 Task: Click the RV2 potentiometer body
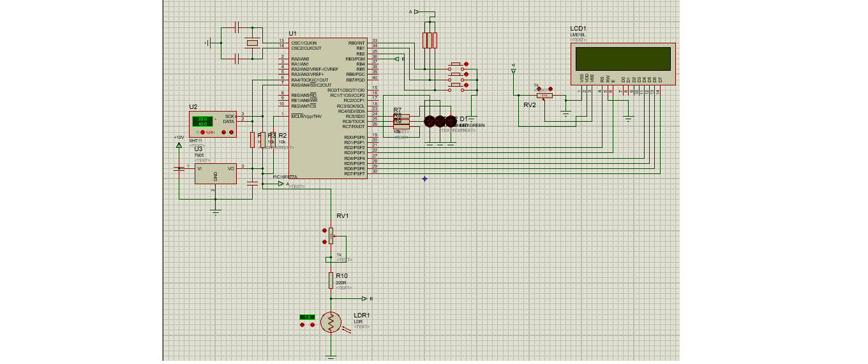[546, 96]
